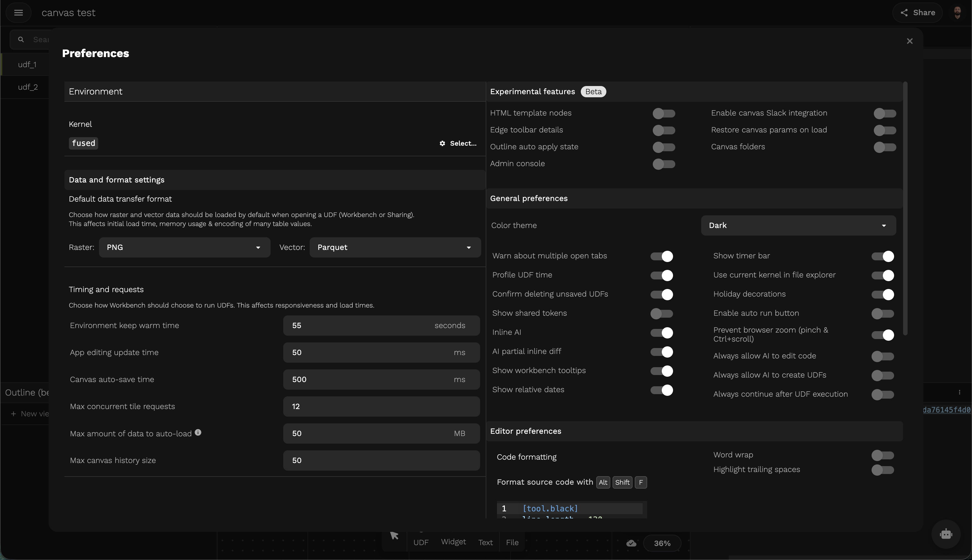Enable Outline auto apply state

[664, 147]
